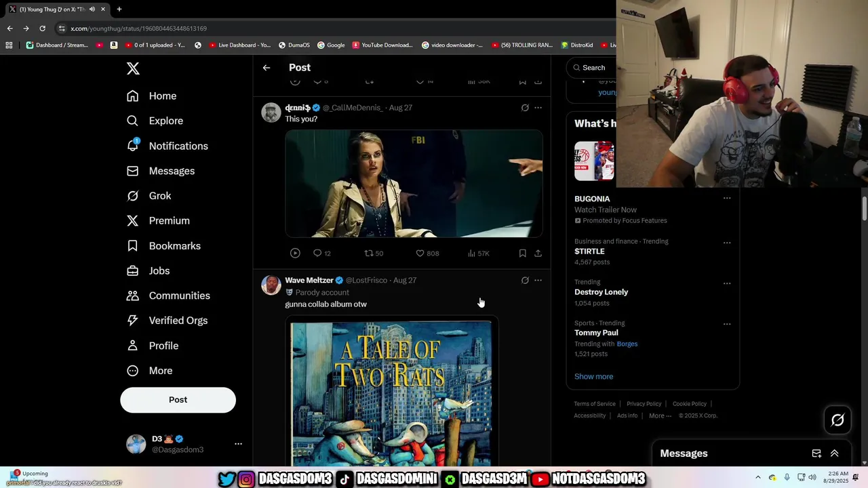Like Dennis's tweet with 808 likes
Image resolution: width=868 pixels, height=488 pixels.
427,253
